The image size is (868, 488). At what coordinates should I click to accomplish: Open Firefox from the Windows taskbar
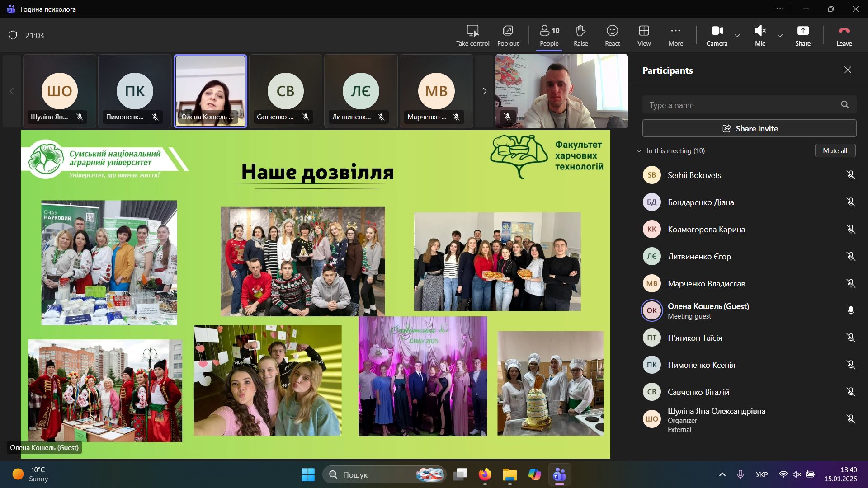(x=485, y=474)
